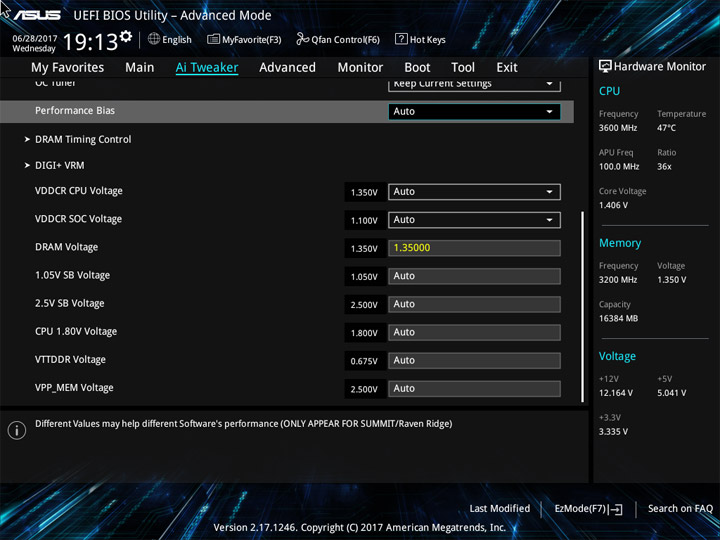Click the 06/28/2017 date
This screenshot has height=540, width=720.
(x=35, y=39)
